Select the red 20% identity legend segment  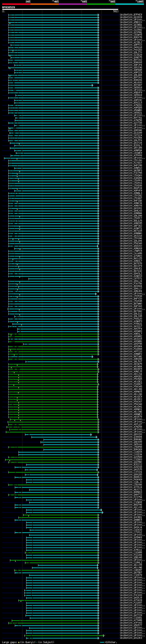point(16,4)
